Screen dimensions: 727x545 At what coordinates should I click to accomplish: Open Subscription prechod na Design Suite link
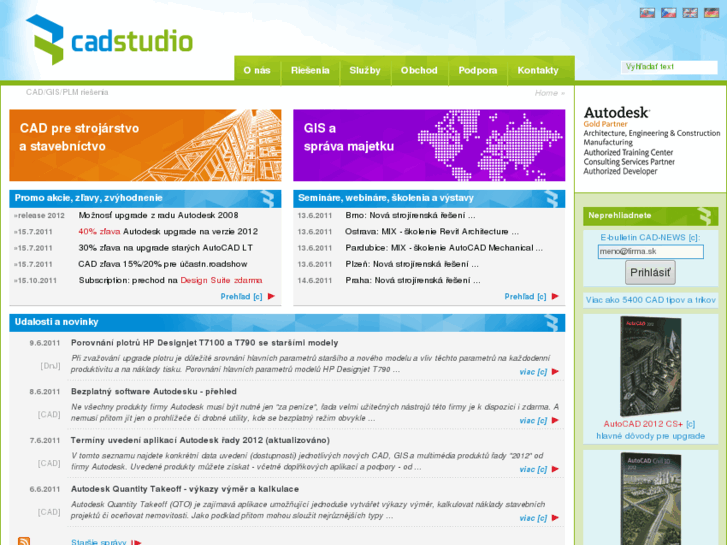(x=170, y=280)
